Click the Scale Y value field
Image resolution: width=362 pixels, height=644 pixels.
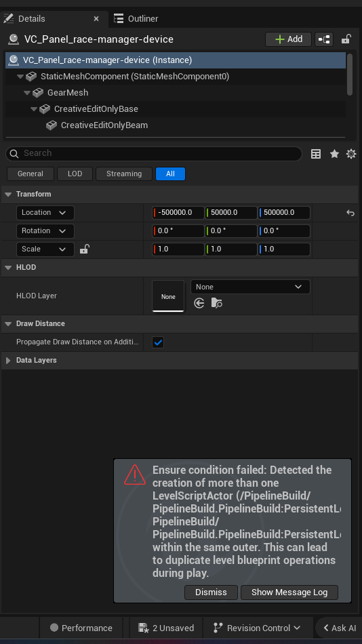231,249
